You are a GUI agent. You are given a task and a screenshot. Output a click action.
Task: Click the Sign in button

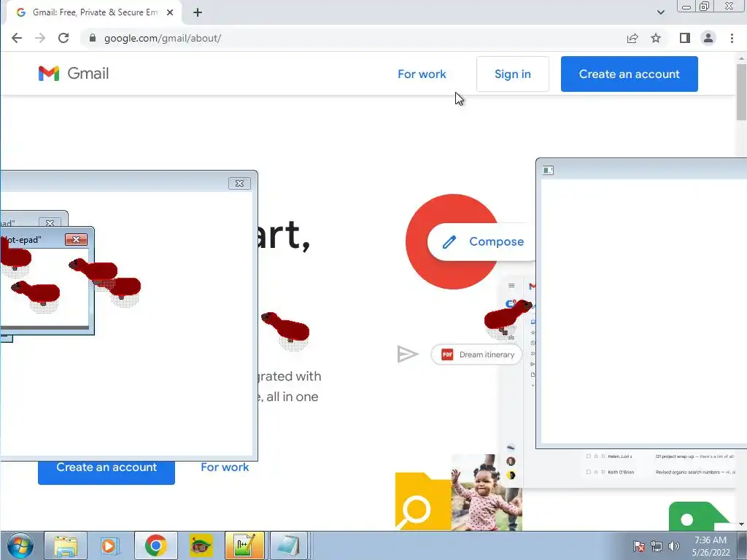pos(513,74)
